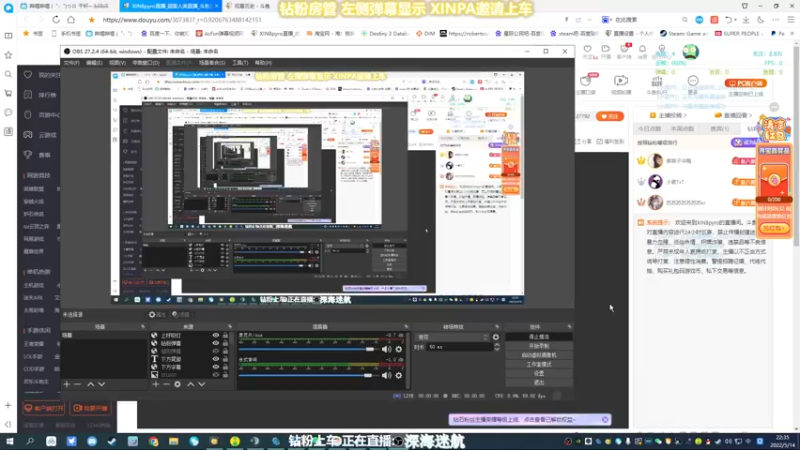Go to the browser home page icon

click(71, 20)
